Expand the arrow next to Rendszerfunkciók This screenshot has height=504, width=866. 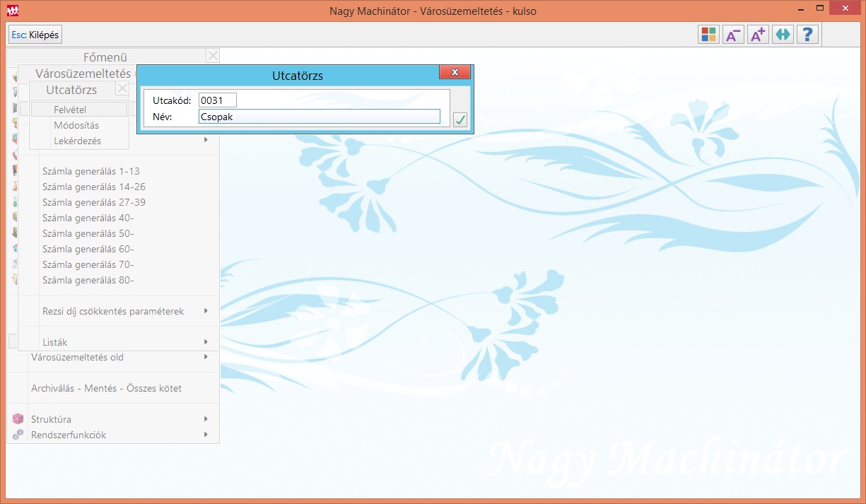coord(206,435)
